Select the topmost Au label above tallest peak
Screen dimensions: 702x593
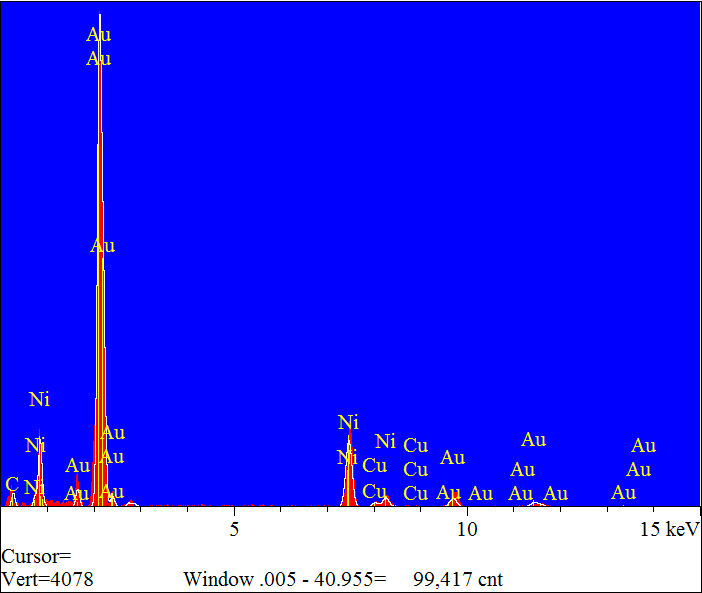pos(99,35)
